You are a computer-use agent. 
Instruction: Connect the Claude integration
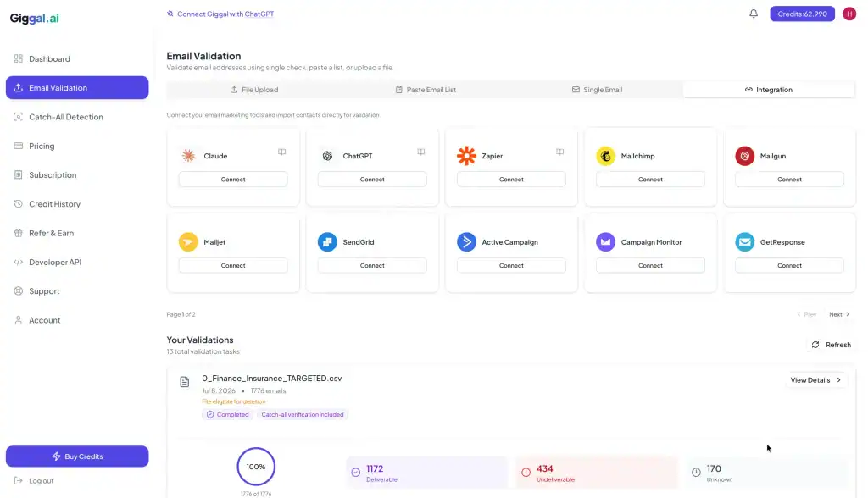[233, 180]
